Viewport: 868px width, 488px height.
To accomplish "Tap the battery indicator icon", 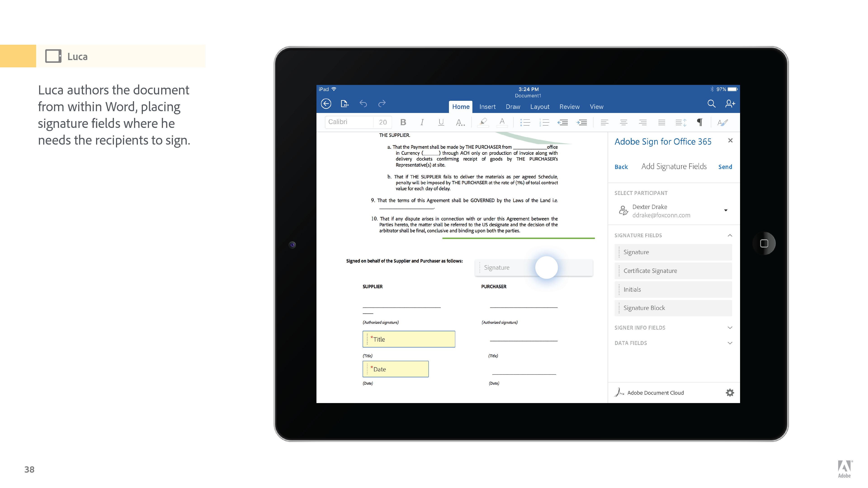I will [x=733, y=89].
